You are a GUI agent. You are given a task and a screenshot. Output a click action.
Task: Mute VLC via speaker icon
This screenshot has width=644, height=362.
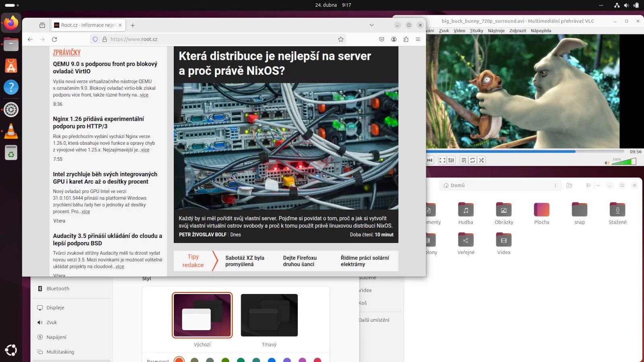[x=607, y=162]
